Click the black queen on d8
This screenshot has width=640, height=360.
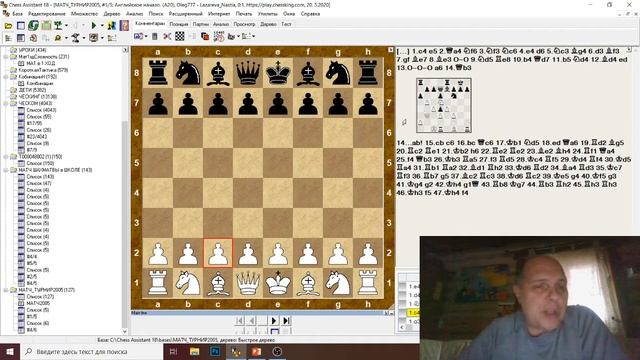[x=248, y=73]
